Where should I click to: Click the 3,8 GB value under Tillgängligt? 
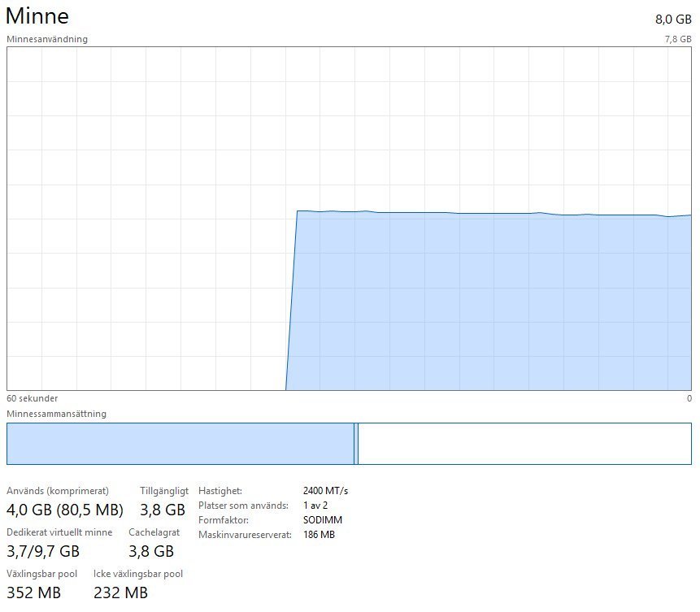(163, 510)
